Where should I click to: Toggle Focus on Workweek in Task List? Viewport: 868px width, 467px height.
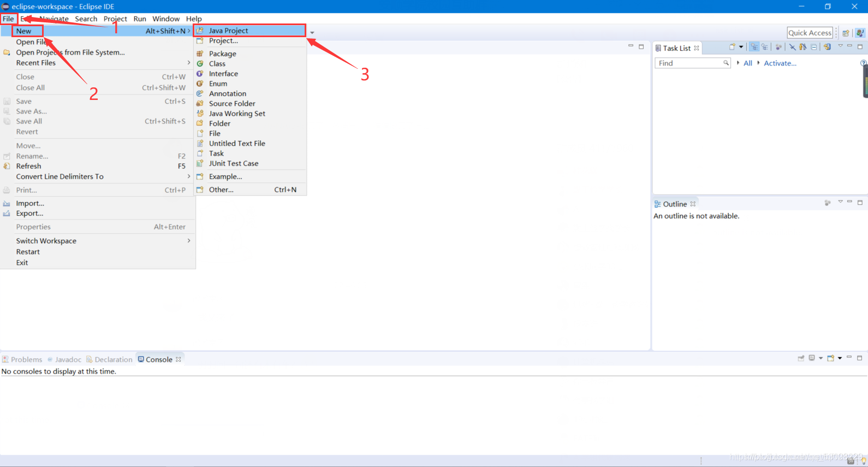tap(778, 47)
